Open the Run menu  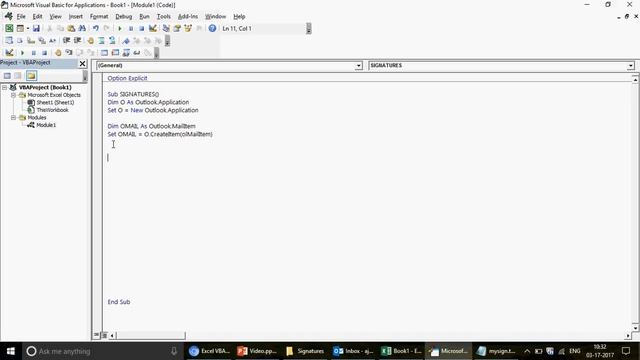144,16
